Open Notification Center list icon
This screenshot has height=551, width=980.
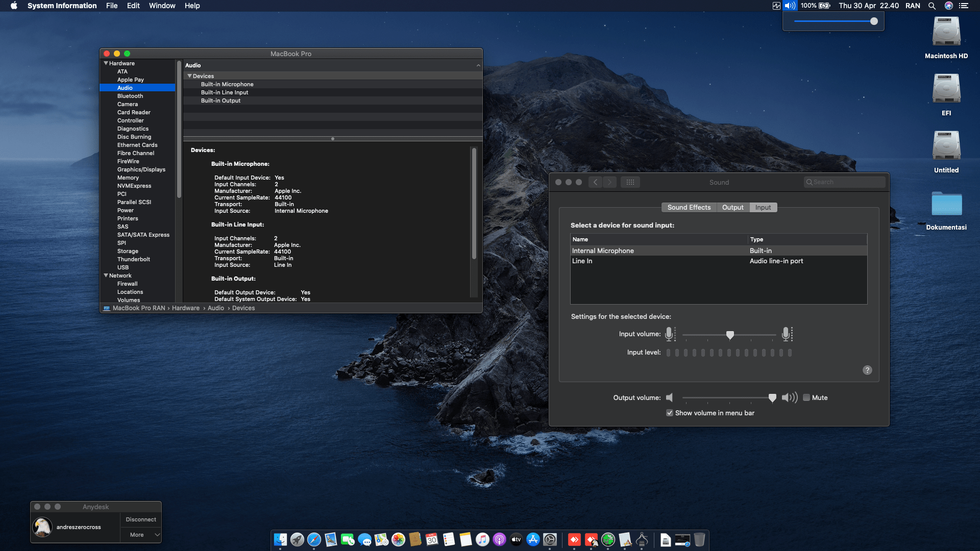pos(964,6)
